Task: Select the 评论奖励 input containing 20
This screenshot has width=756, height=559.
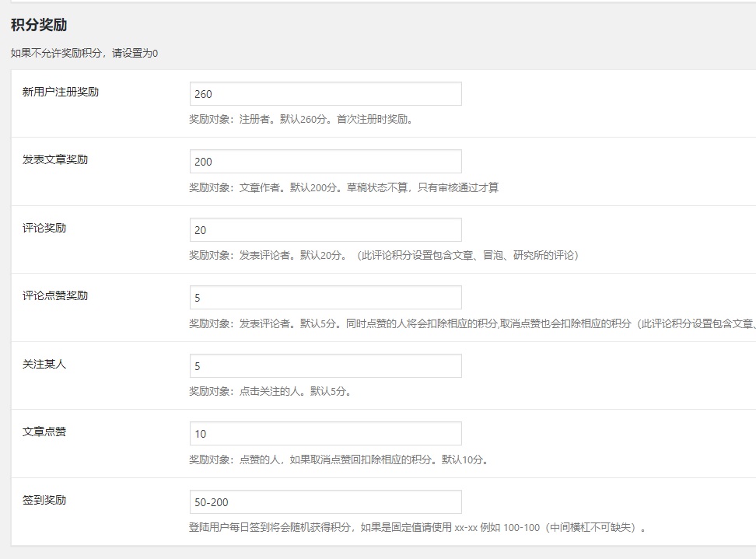Action: click(325, 230)
